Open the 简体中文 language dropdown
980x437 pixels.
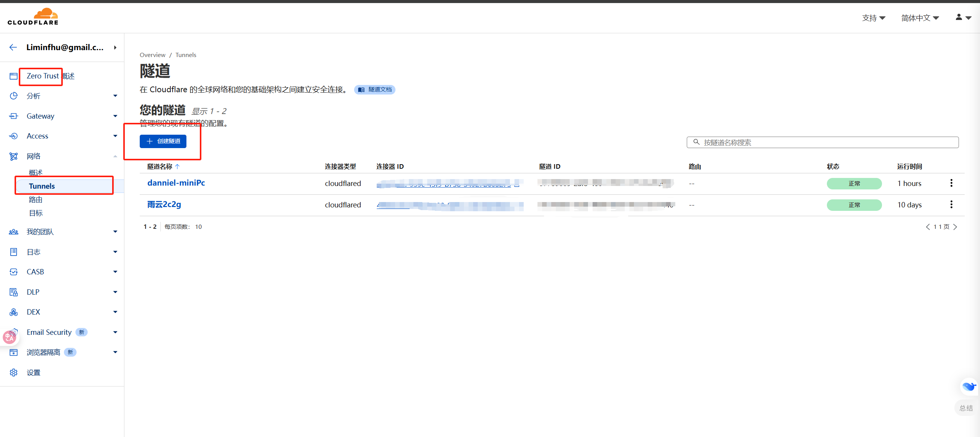click(920, 18)
